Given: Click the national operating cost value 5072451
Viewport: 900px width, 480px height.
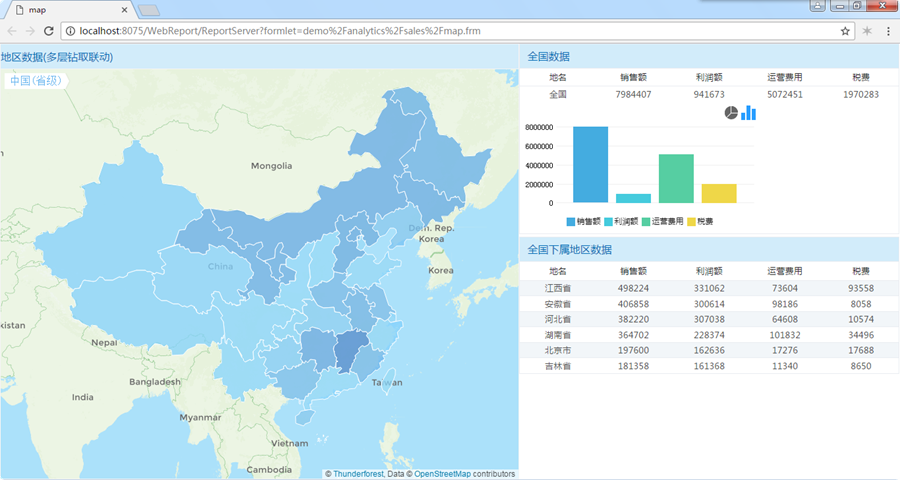Looking at the screenshot, I should [785, 94].
